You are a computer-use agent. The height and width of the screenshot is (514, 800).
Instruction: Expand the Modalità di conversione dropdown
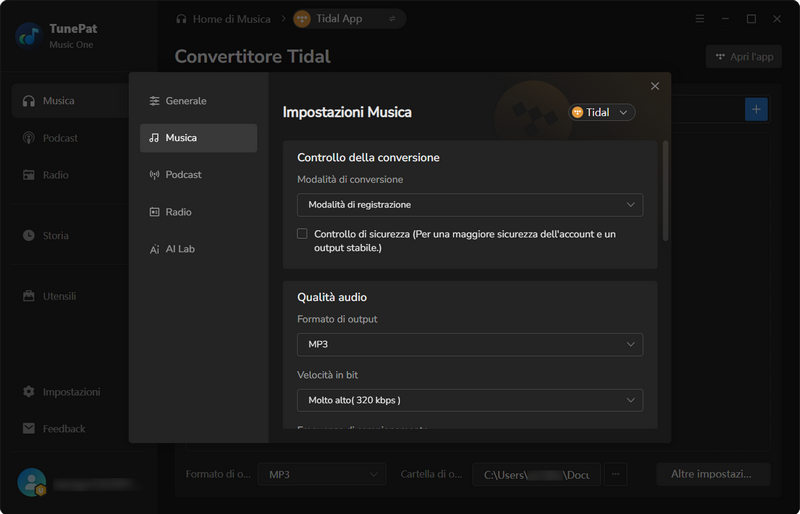470,205
